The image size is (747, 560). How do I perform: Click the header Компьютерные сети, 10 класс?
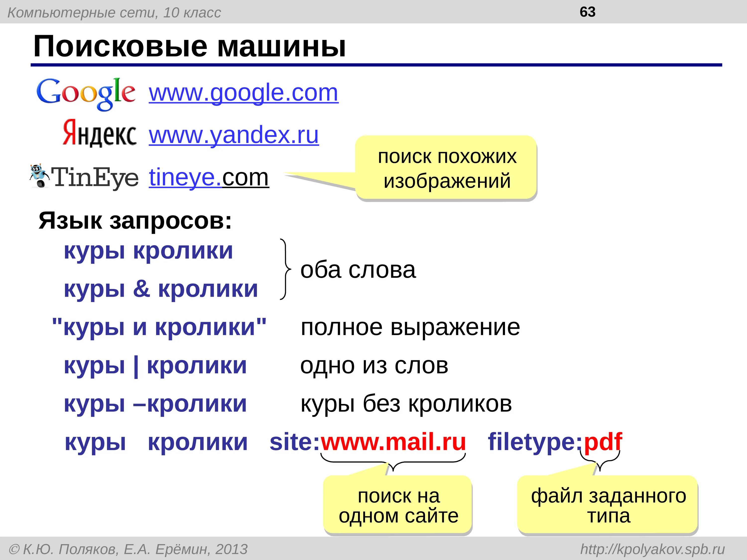(x=114, y=13)
